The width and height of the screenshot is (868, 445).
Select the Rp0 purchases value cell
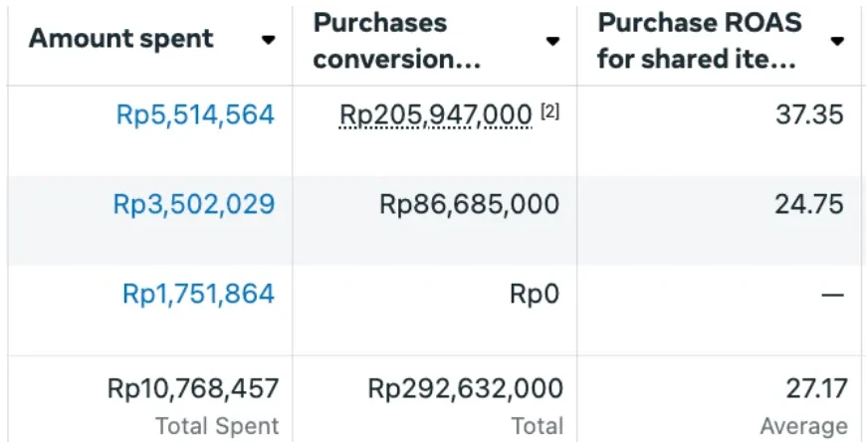(535, 295)
